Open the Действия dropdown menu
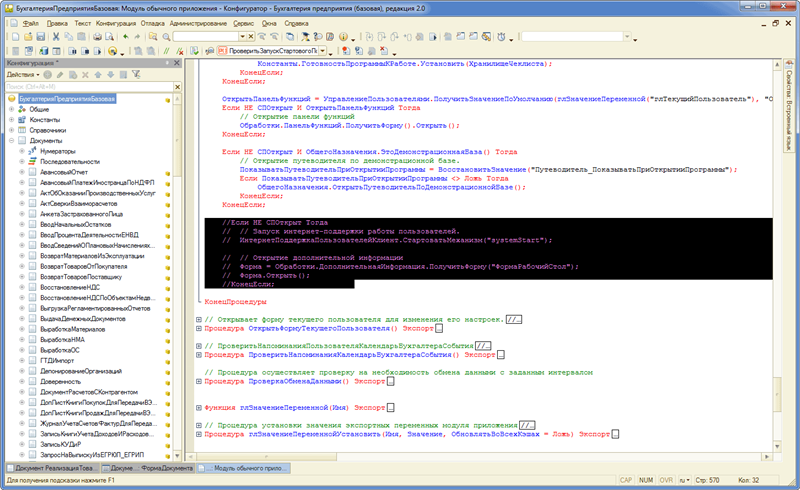Viewport: 800px width, 490px height. point(22,74)
